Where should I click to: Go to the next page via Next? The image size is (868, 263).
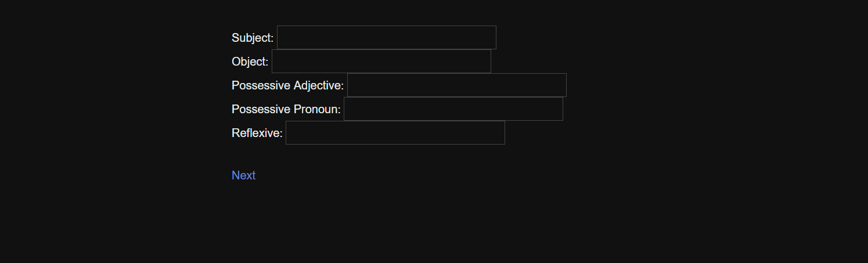coord(243,175)
